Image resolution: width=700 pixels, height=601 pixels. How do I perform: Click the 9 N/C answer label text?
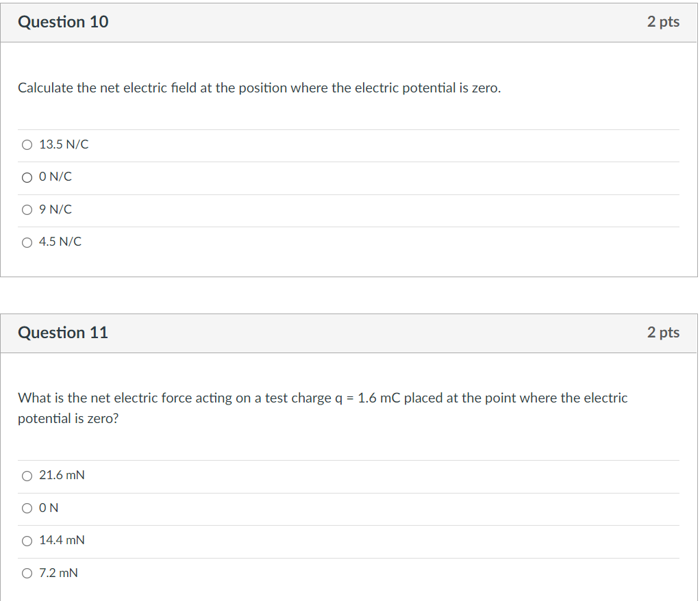(x=55, y=209)
